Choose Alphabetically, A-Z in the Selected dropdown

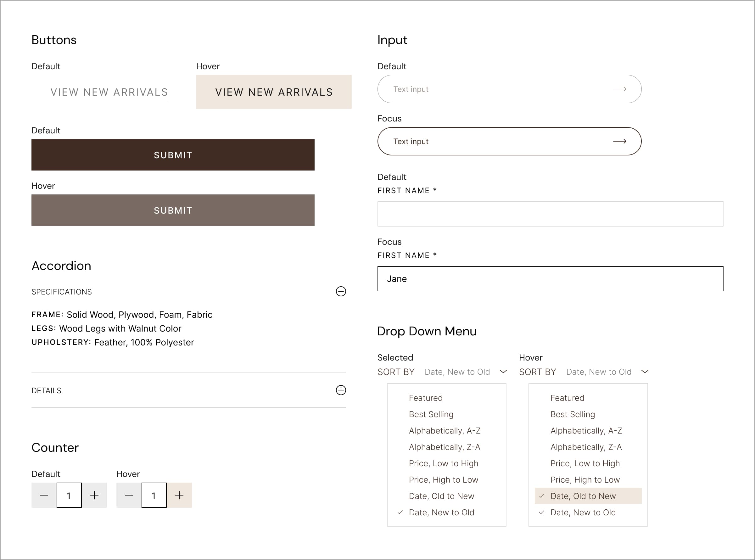[447, 430]
